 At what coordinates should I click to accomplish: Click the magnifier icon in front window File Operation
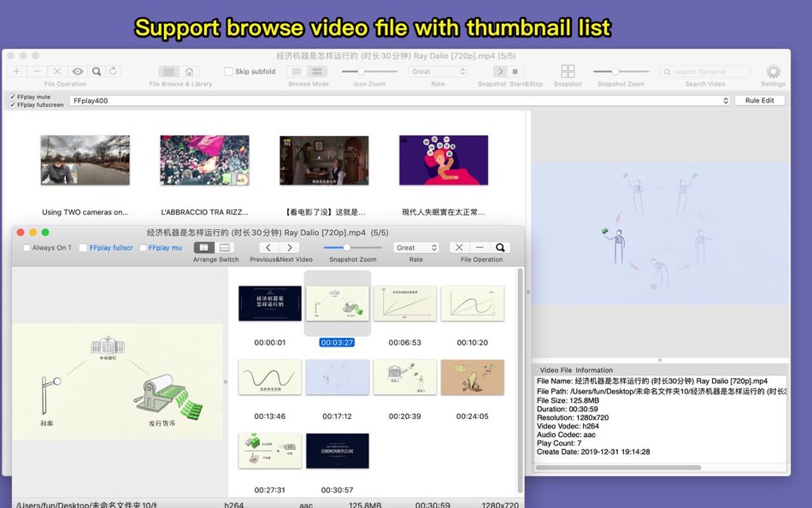coord(500,248)
